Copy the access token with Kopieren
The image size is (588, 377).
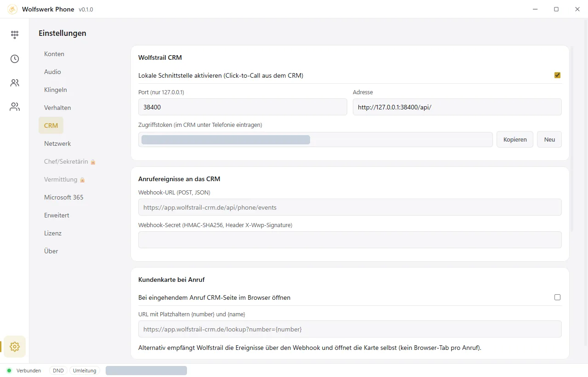click(x=515, y=139)
